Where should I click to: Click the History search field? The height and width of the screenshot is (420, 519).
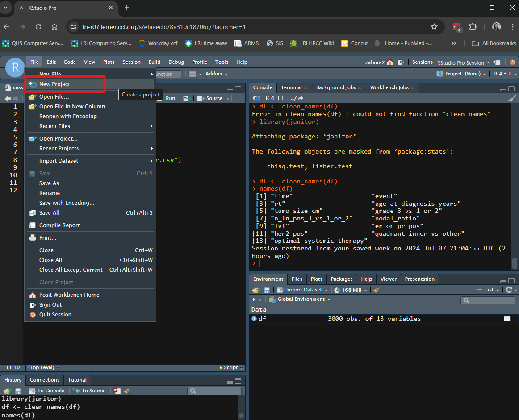[214, 391]
